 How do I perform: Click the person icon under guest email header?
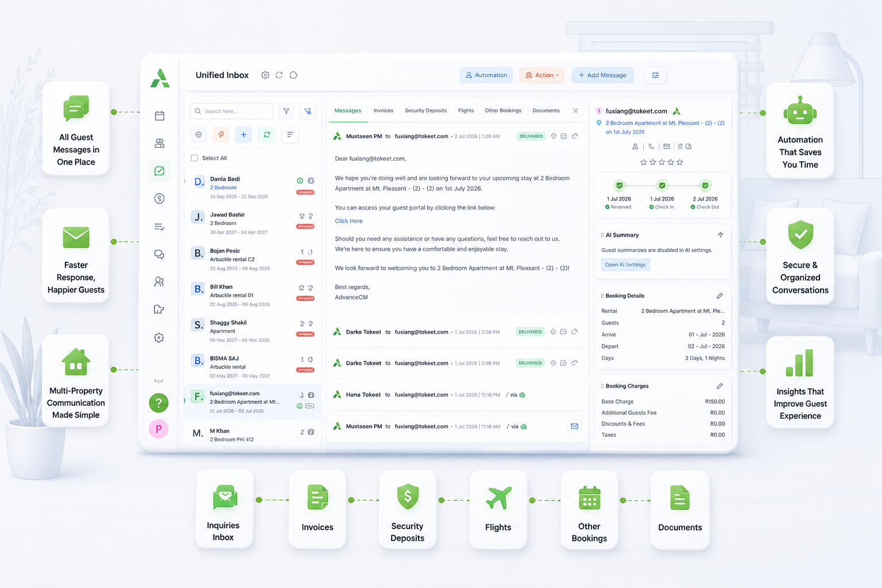point(635,146)
